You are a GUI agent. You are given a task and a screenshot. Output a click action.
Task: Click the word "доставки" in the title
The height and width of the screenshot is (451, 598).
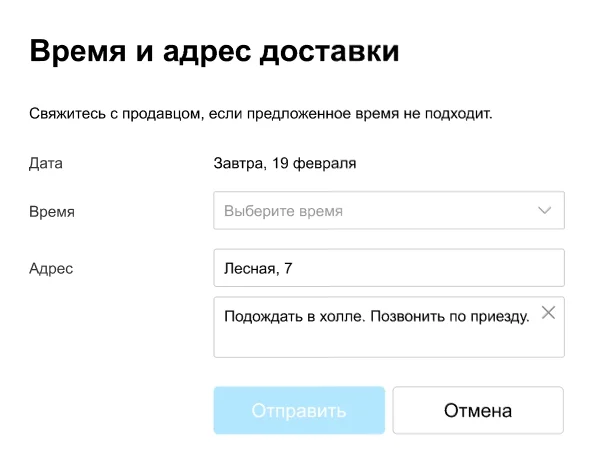330,51
